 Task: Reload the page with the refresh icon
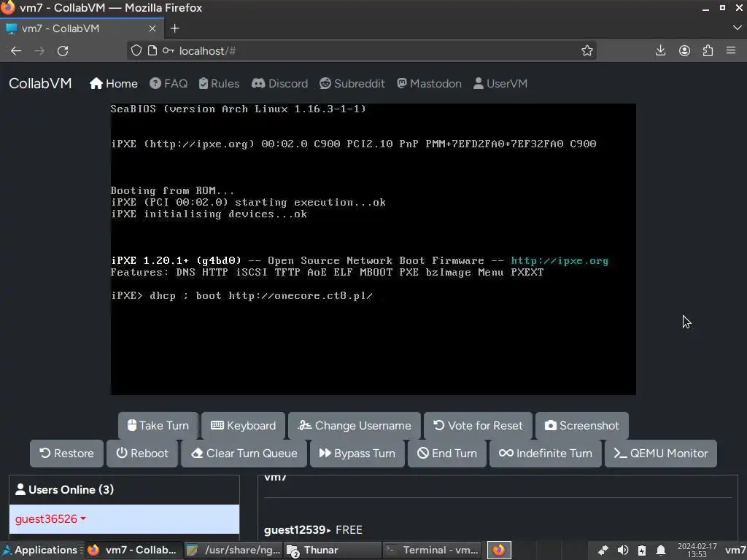point(63,51)
